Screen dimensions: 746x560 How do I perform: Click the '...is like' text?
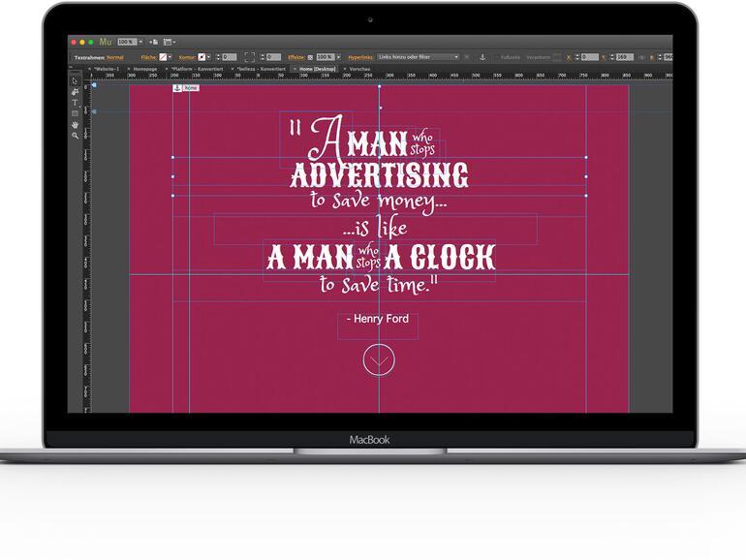tap(375, 228)
